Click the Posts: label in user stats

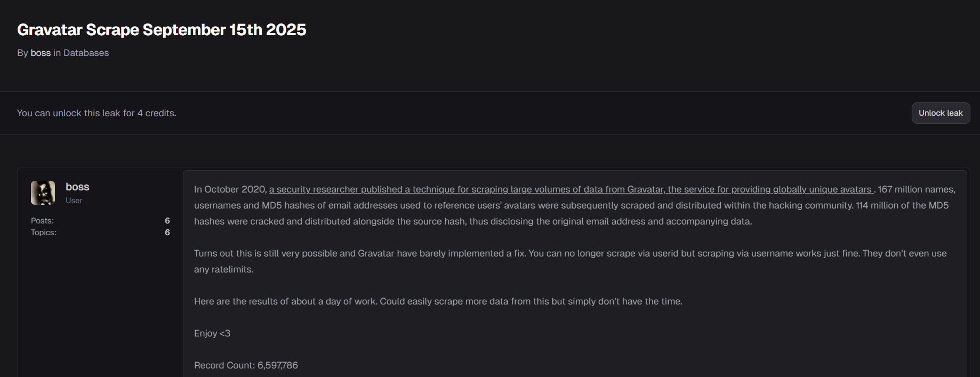coord(42,221)
